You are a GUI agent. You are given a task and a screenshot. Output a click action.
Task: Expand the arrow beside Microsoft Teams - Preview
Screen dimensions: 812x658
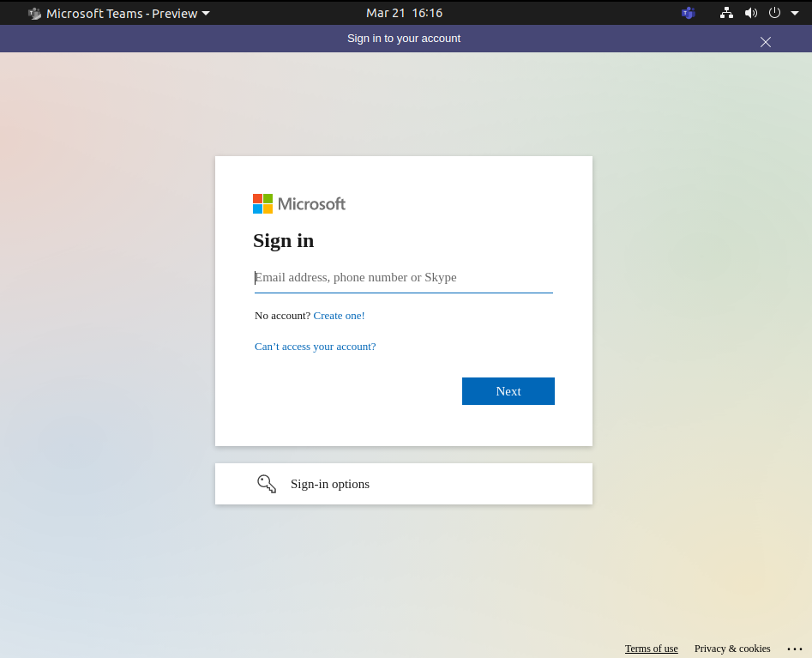click(x=206, y=14)
